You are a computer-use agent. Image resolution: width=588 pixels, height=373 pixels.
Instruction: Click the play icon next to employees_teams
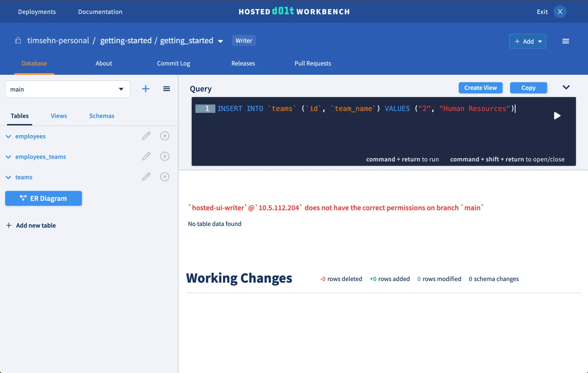165,156
